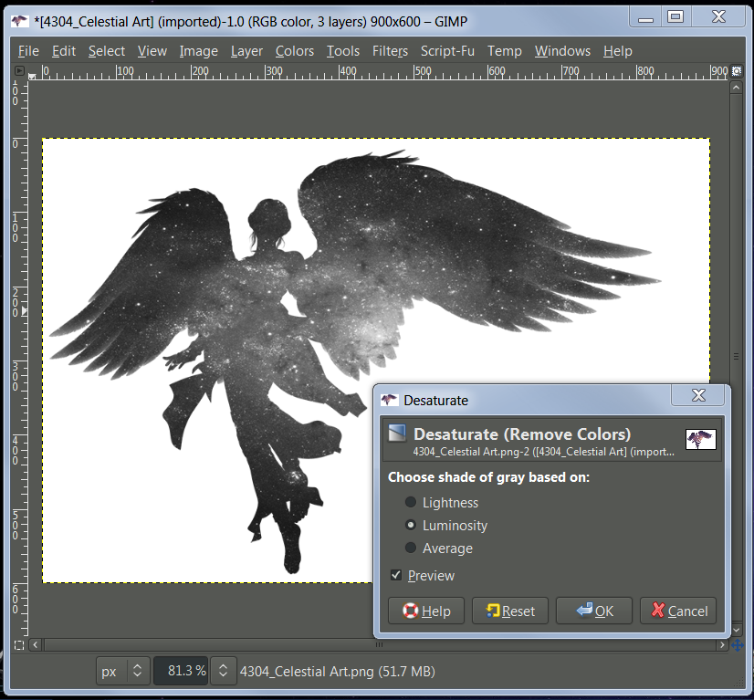
Task: Close the Desaturate dialog with X
Action: 698,395
